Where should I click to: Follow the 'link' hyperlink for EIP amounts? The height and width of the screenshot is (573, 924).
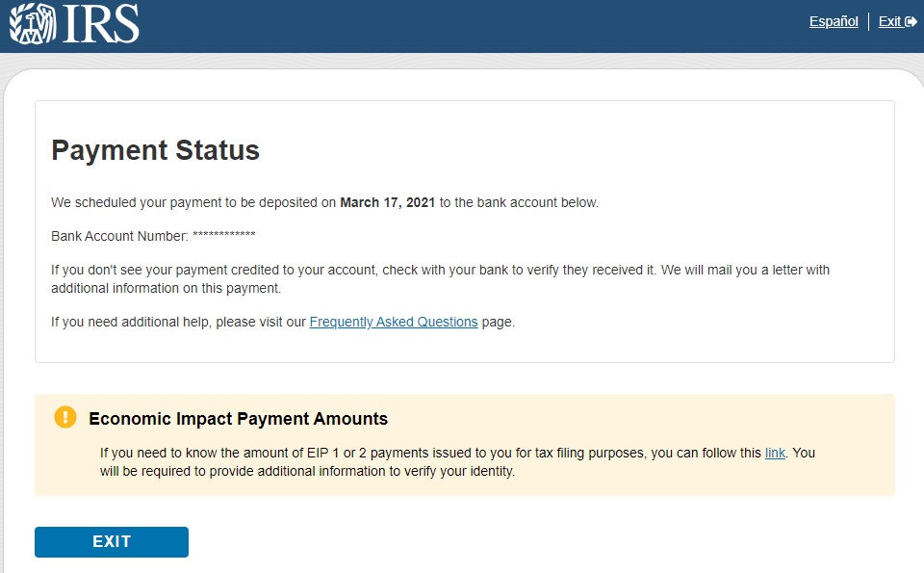click(x=775, y=453)
